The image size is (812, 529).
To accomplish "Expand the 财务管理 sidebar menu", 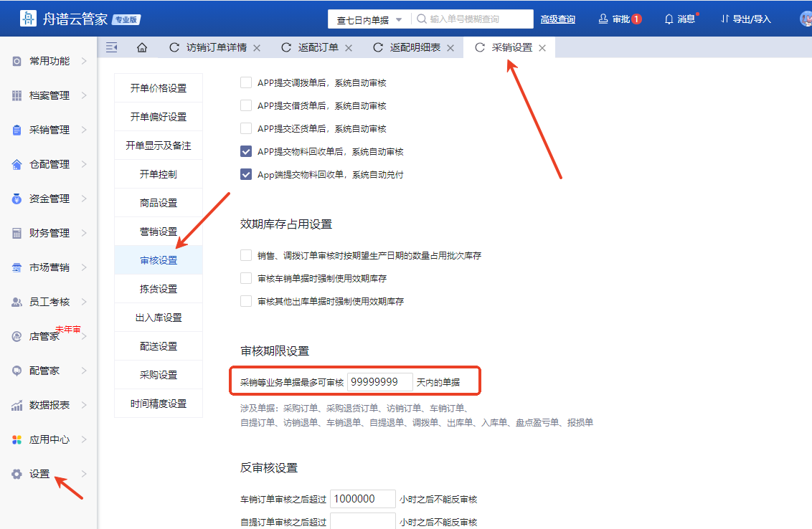I will pyautogui.click(x=49, y=233).
